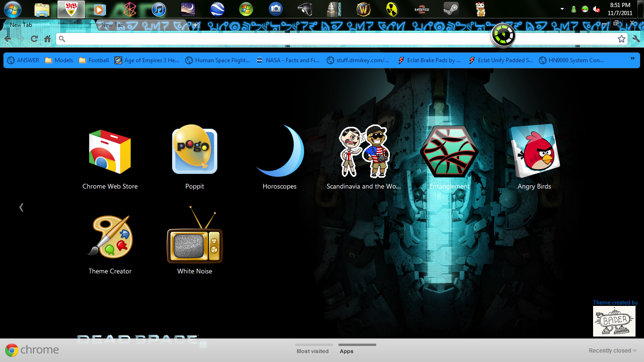This screenshot has width=644, height=362.
Task: Open NASA Facts bookmark
Action: [x=288, y=60]
